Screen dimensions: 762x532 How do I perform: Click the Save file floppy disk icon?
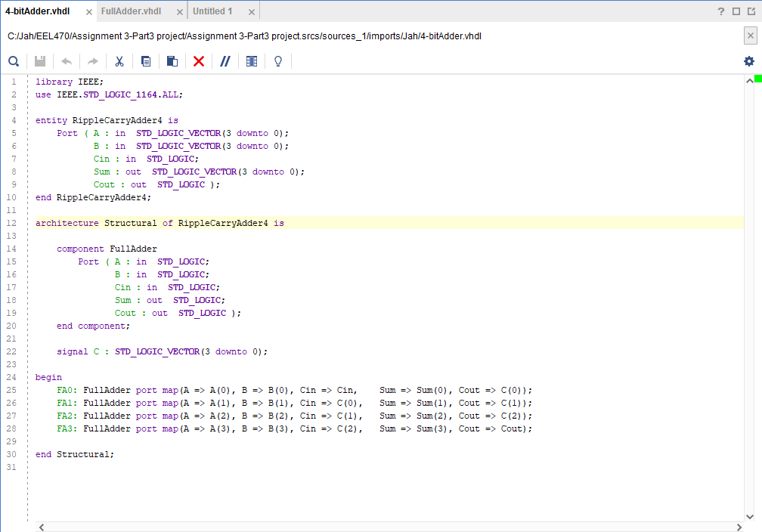[40, 61]
